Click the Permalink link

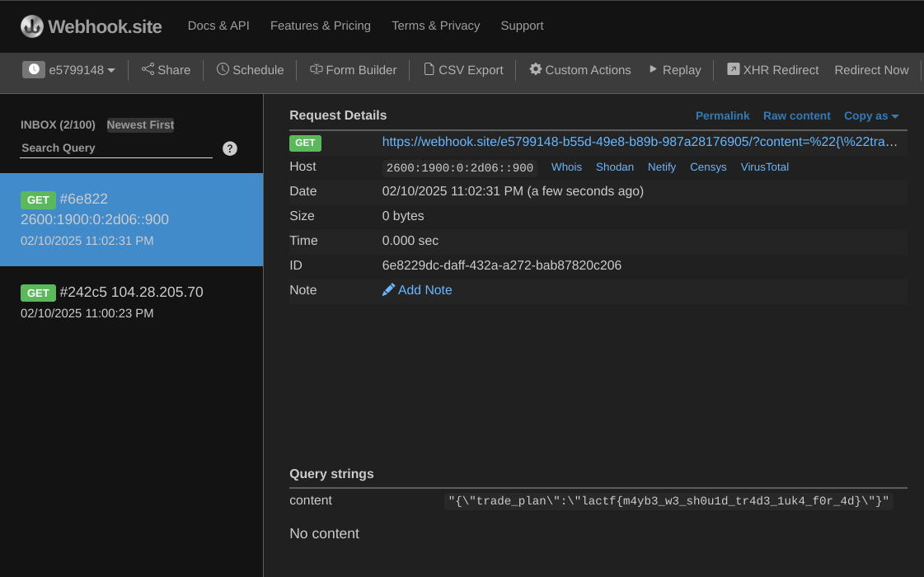(722, 115)
